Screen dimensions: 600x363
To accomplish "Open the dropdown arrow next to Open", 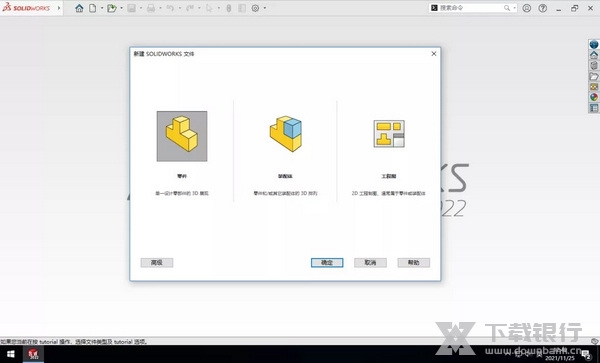I will 121,8.
